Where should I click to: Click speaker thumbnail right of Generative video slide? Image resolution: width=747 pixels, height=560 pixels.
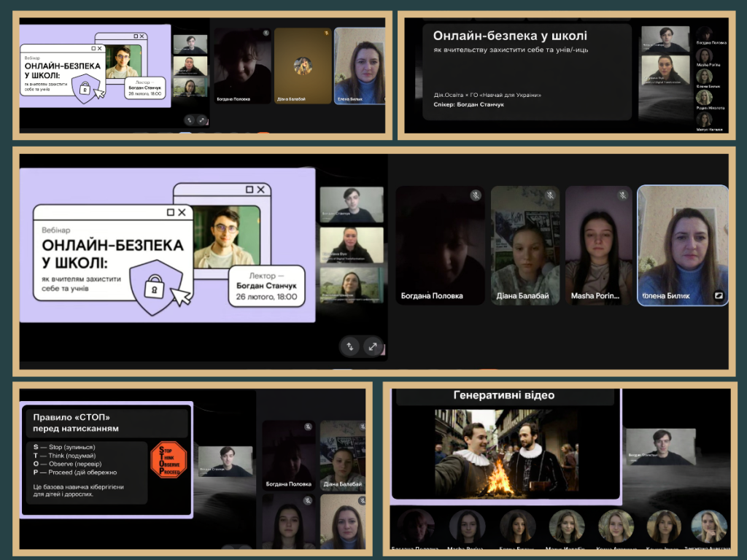[660, 446]
